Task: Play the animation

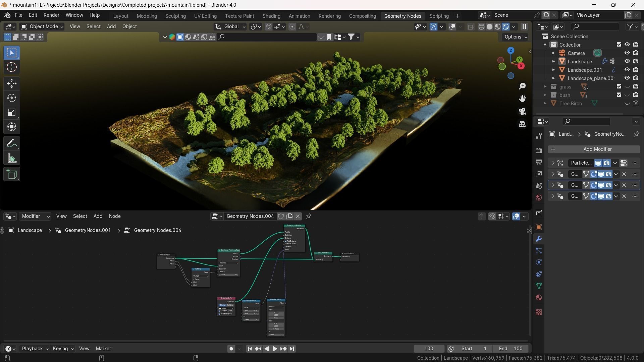Action: 275,349
